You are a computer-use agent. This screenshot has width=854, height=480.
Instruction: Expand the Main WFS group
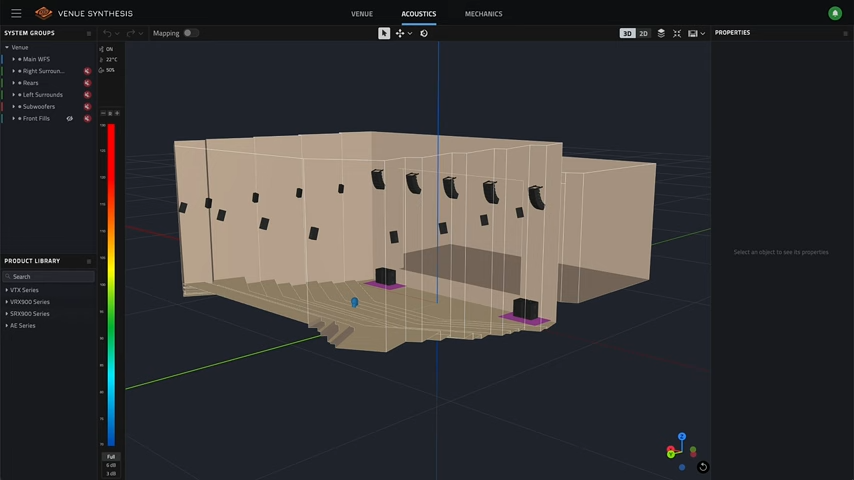tap(16, 59)
